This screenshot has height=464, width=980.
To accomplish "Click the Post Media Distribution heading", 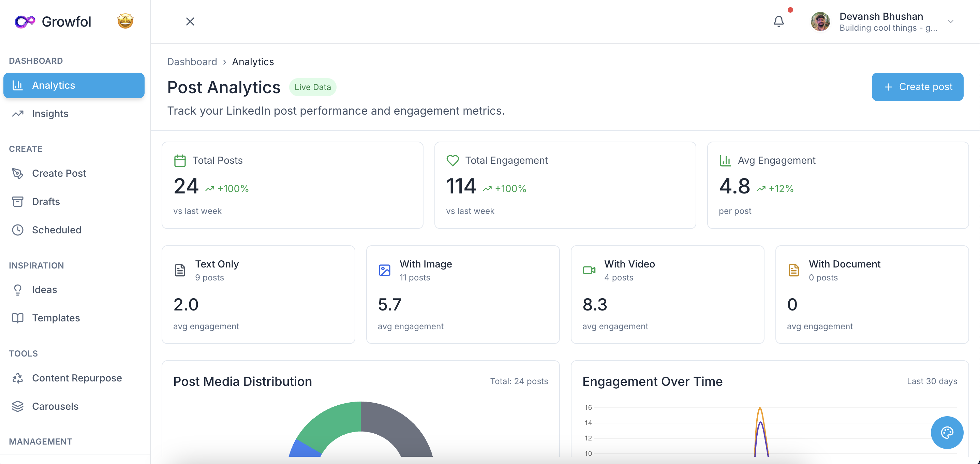I will [x=243, y=381].
